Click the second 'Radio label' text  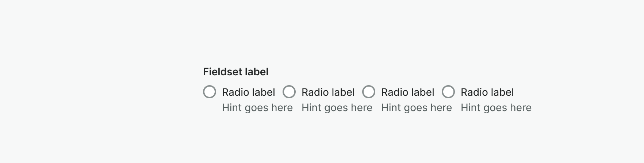[328, 92]
